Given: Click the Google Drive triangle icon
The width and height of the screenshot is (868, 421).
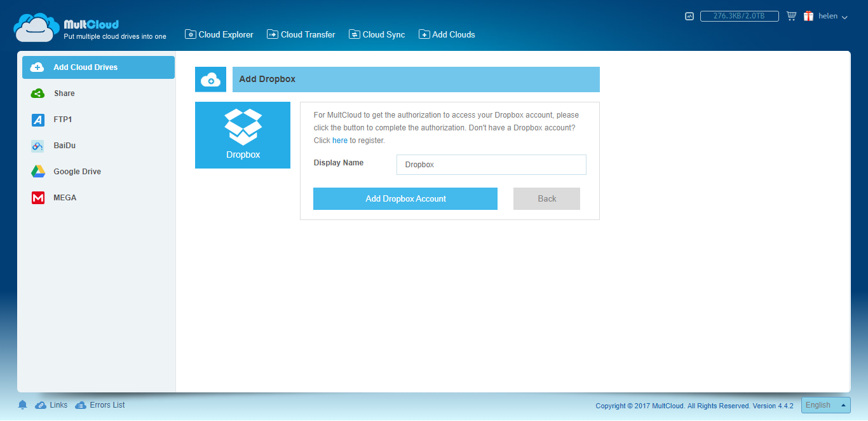Looking at the screenshot, I should [37, 172].
